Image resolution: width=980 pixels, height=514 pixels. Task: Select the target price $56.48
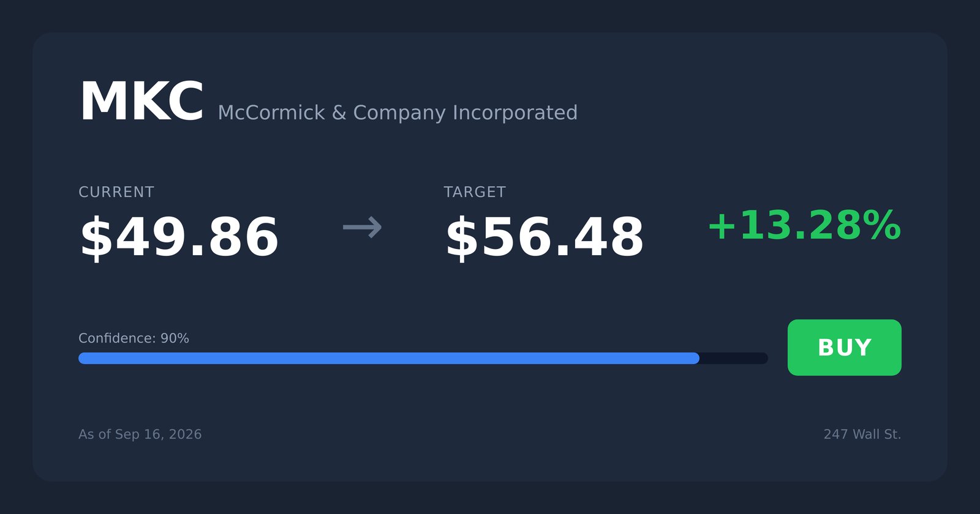[x=545, y=237]
